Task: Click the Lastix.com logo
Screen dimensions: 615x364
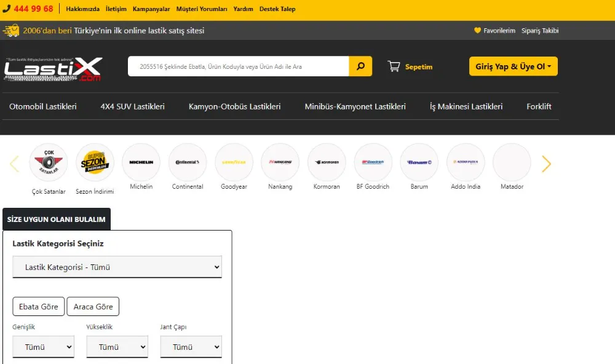Action: pos(53,69)
